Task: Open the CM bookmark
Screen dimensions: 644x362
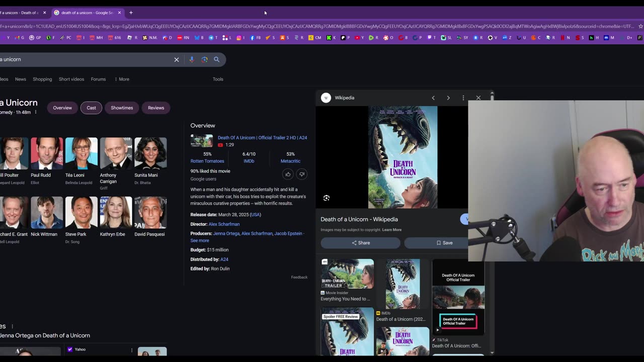Action: pos(315,37)
